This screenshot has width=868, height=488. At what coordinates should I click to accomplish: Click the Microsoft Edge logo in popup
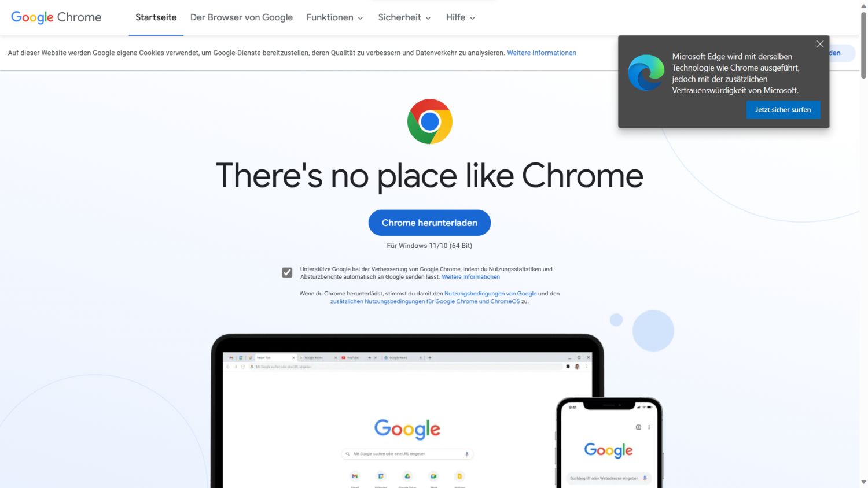[646, 73]
